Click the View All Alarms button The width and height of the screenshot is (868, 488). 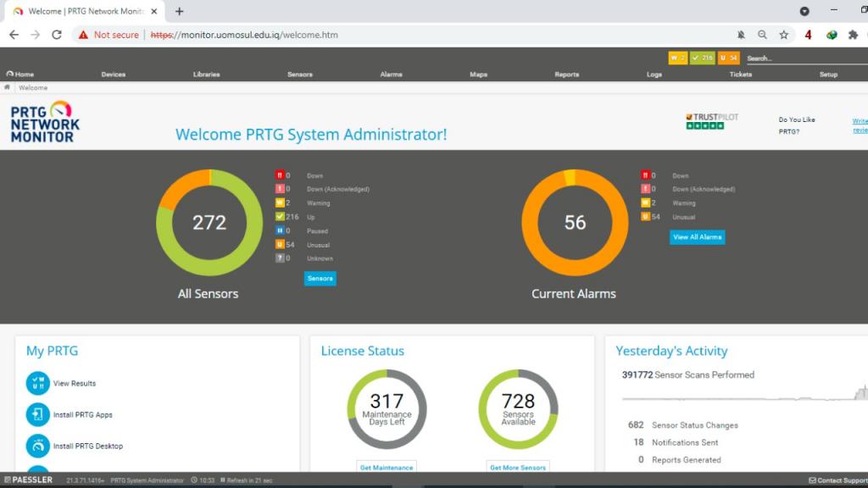[x=697, y=237]
